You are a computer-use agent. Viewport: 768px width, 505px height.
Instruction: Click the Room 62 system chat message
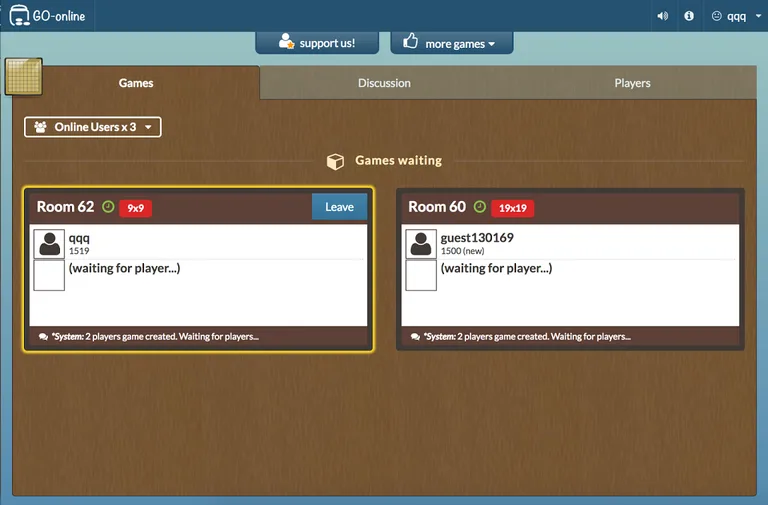[155, 337]
